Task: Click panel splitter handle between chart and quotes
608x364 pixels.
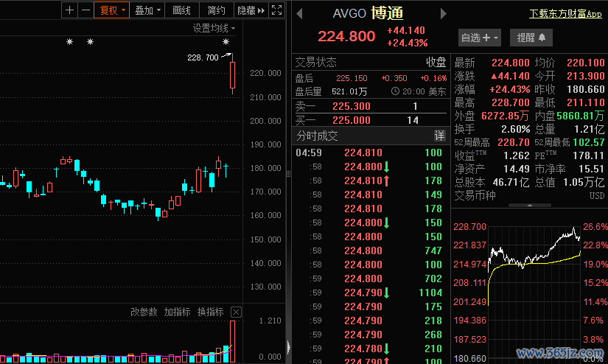Action: tap(288, 174)
